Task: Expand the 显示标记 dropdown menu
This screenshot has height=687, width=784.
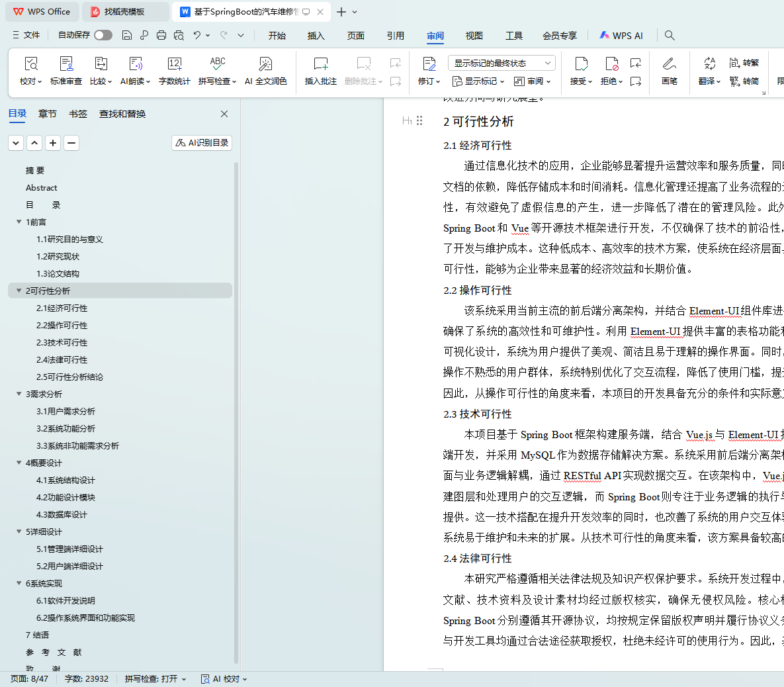Action: pyautogui.click(x=478, y=81)
